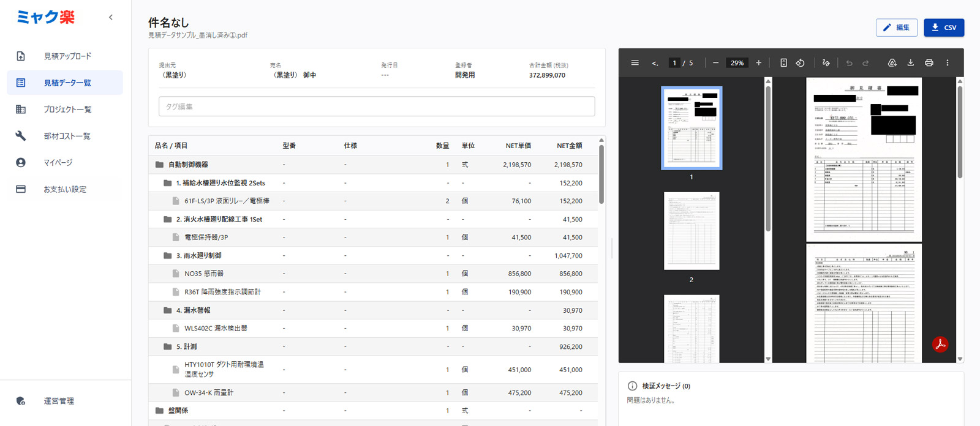Image resolution: width=980 pixels, height=426 pixels.
Task: Go to プロジェクト一覧 in sidebar
Action: coord(67,110)
